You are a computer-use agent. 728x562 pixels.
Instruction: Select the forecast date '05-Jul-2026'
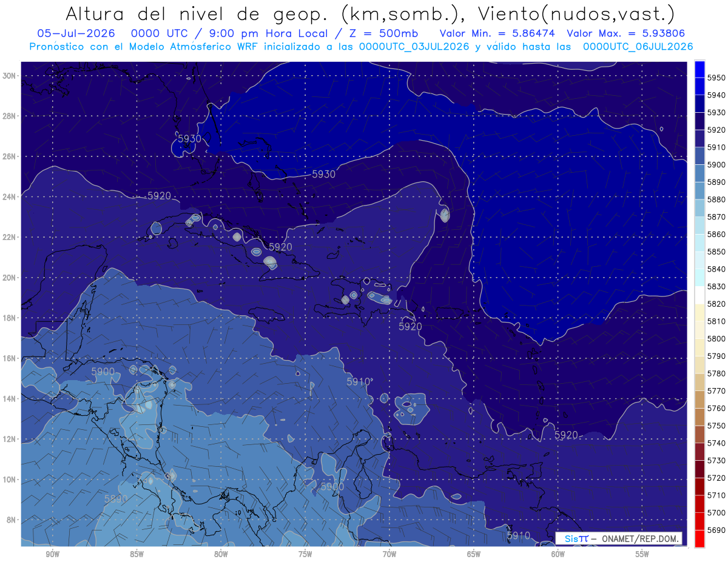click(76, 33)
